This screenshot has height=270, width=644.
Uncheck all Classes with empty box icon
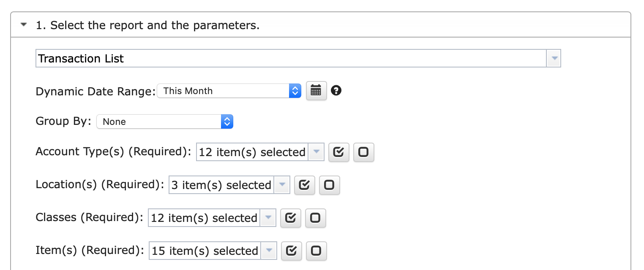point(315,218)
